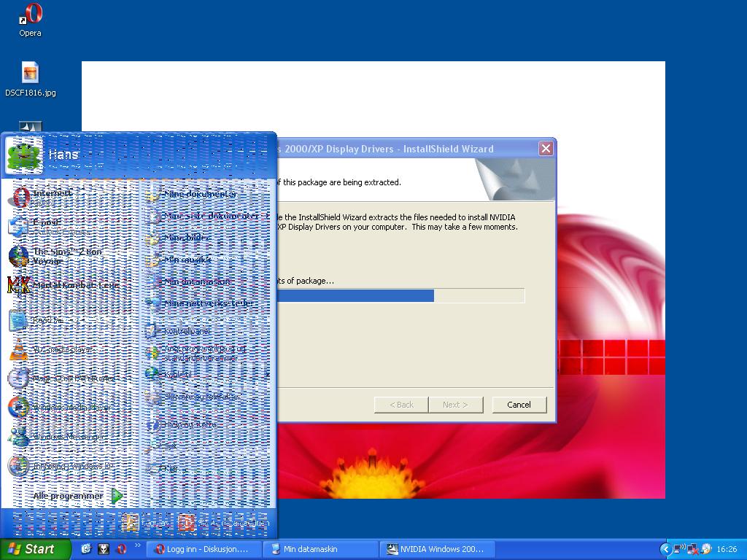Switch to Logg inn - Diskusjon taskbar window

(x=204, y=549)
